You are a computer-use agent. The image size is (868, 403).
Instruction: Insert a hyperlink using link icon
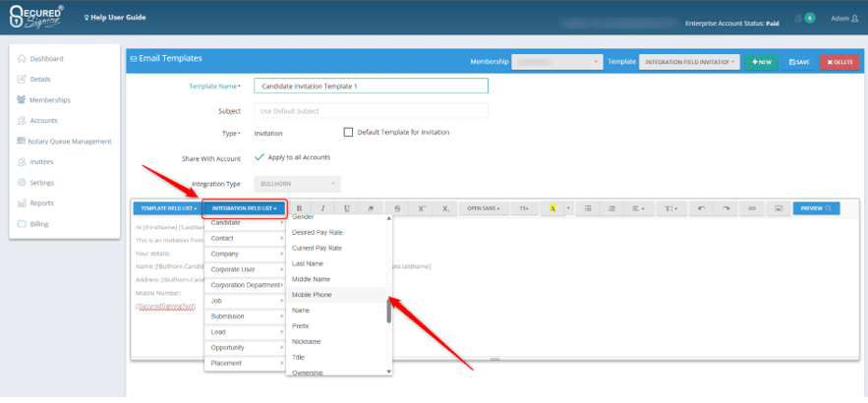point(752,208)
